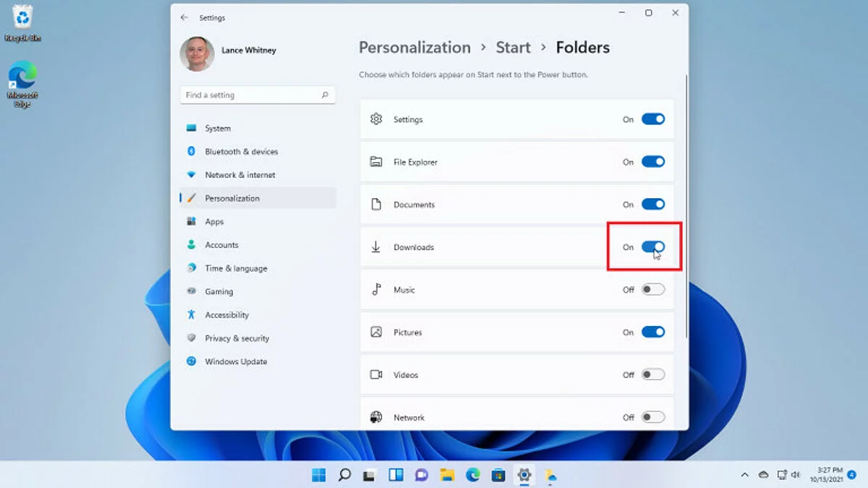Screen dimensions: 868x488
Task: Turn off the Downloads folder toggle
Action: (x=652, y=247)
